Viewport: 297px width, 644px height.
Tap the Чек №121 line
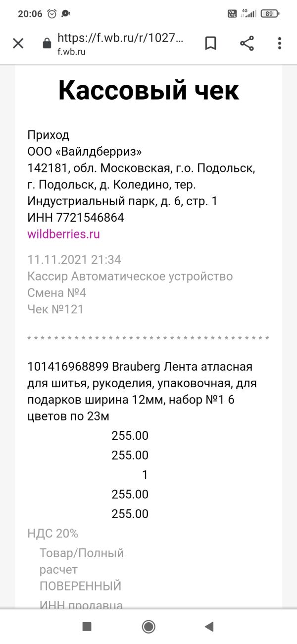(x=55, y=309)
